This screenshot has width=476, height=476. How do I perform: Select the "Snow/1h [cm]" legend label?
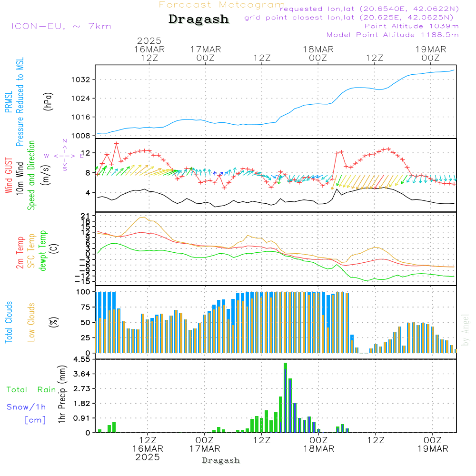coord(28,412)
